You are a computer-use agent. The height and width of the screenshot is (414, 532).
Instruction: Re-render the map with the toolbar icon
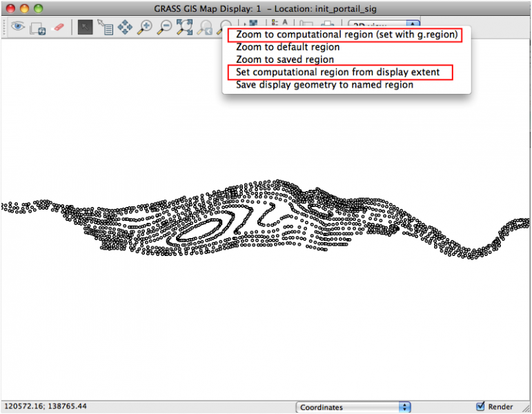(37, 28)
